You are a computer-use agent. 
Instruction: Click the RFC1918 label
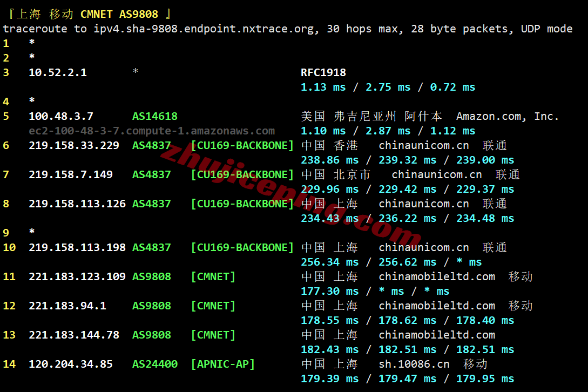[x=323, y=72]
